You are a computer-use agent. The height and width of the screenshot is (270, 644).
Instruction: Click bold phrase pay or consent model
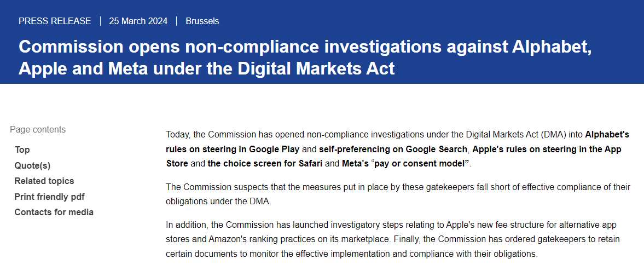[x=421, y=163]
